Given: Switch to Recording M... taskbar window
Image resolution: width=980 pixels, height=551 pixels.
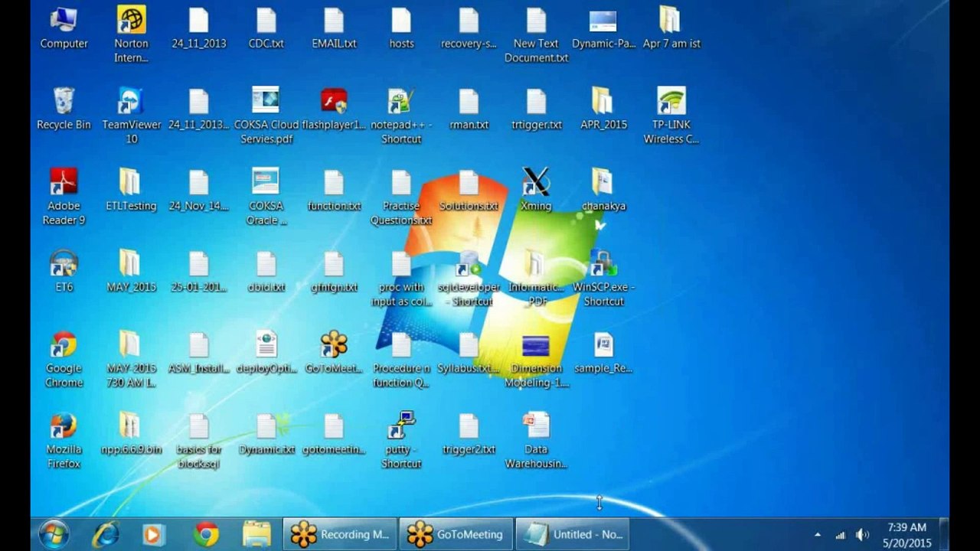Looking at the screenshot, I should [x=340, y=534].
